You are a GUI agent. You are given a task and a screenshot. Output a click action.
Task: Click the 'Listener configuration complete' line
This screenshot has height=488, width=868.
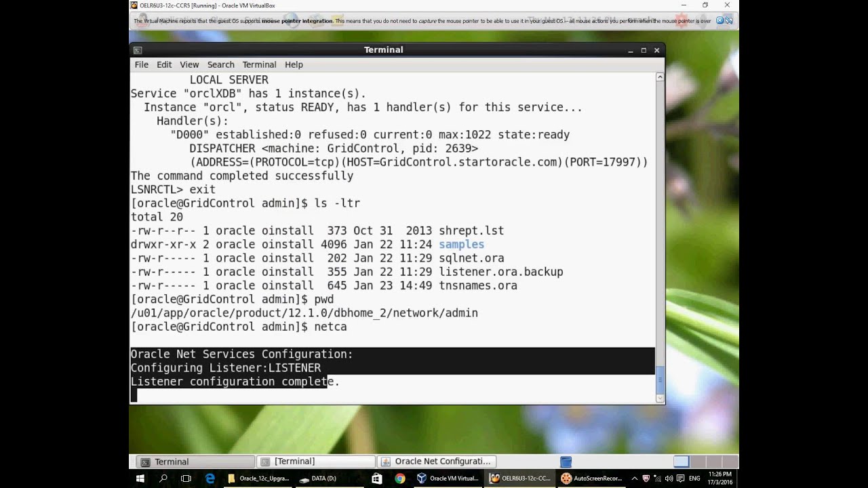pos(235,382)
